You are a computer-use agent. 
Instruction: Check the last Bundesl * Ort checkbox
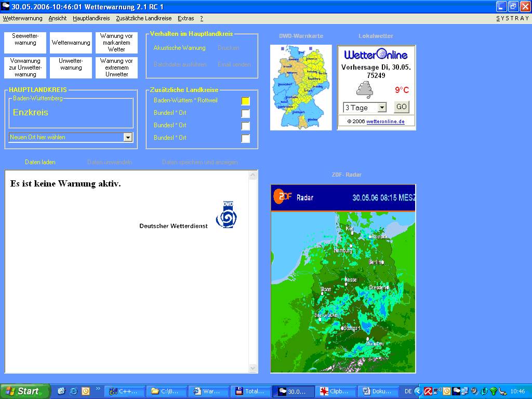tap(245, 138)
